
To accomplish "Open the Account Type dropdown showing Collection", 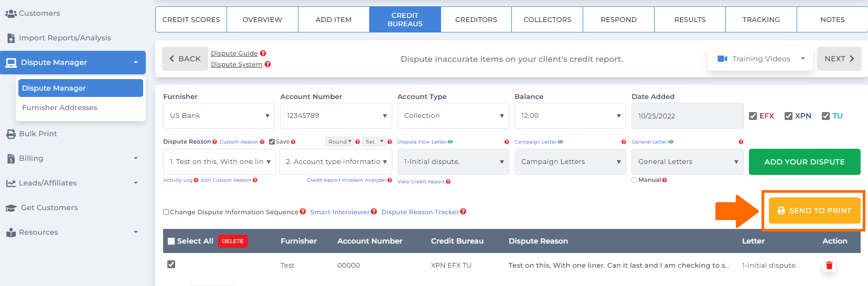I will (453, 116).
